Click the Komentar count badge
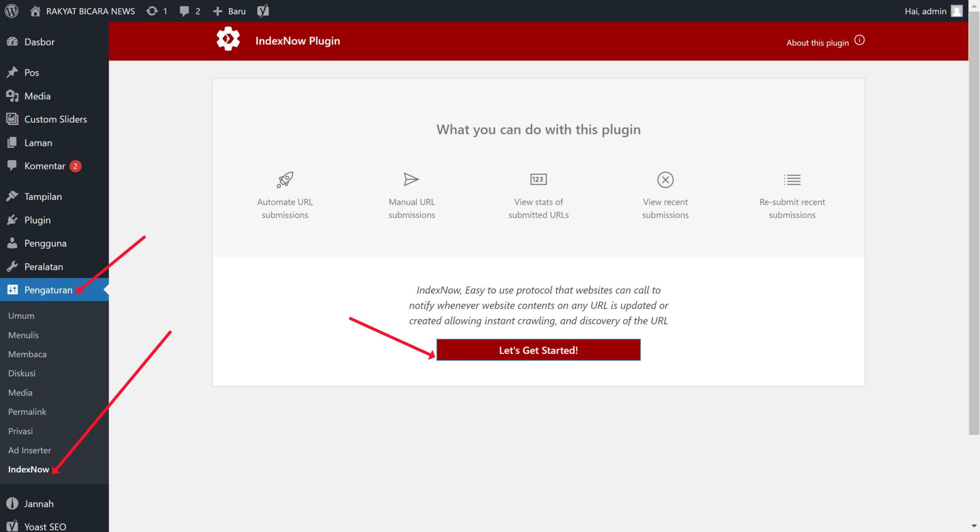The width and height of the screenshot is (980, 532). pos(75,166)
